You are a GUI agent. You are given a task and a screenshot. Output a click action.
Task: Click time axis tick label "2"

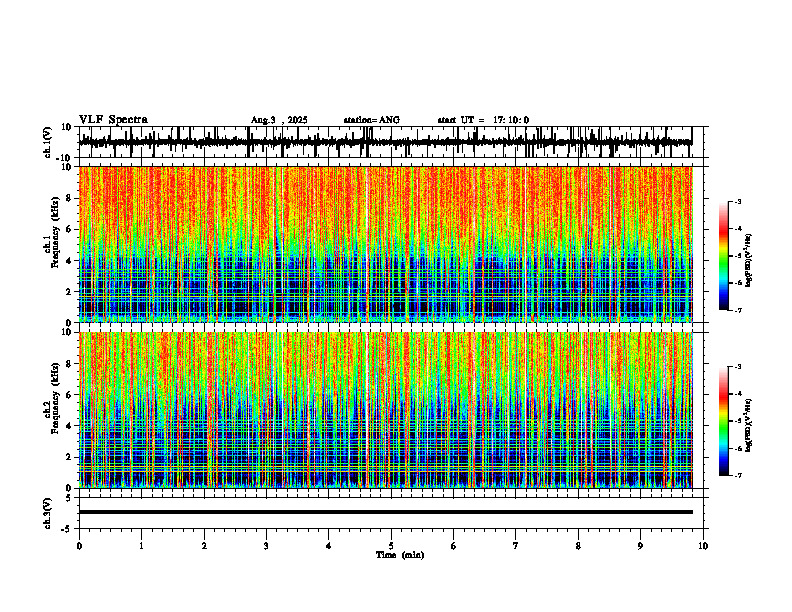(x=204, y=546)
